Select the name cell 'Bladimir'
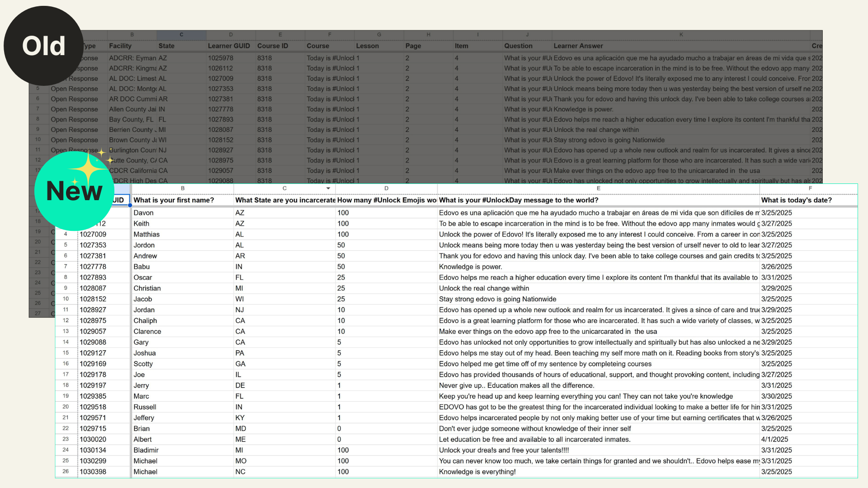Image resolution: width=868 pixels, height=488 pixels. [x=183, y=450]
